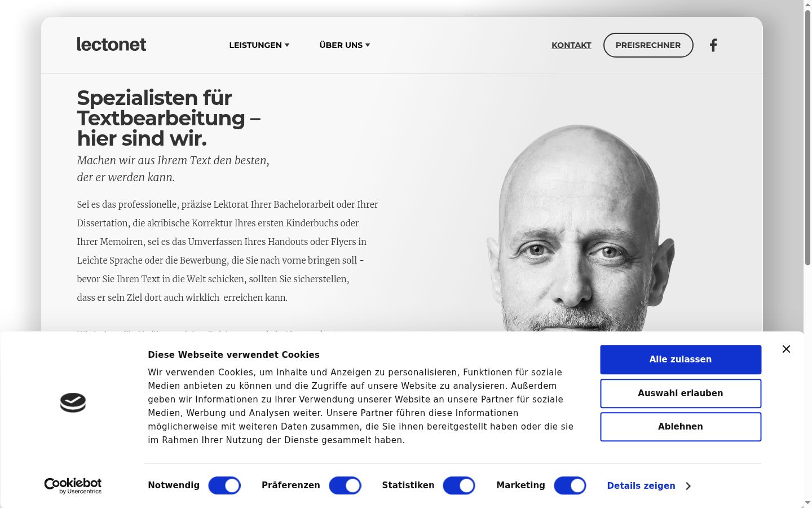Switch off Marketing cookies toggle
The height and width of the screenshot is (508, 812).
(570, 485)
